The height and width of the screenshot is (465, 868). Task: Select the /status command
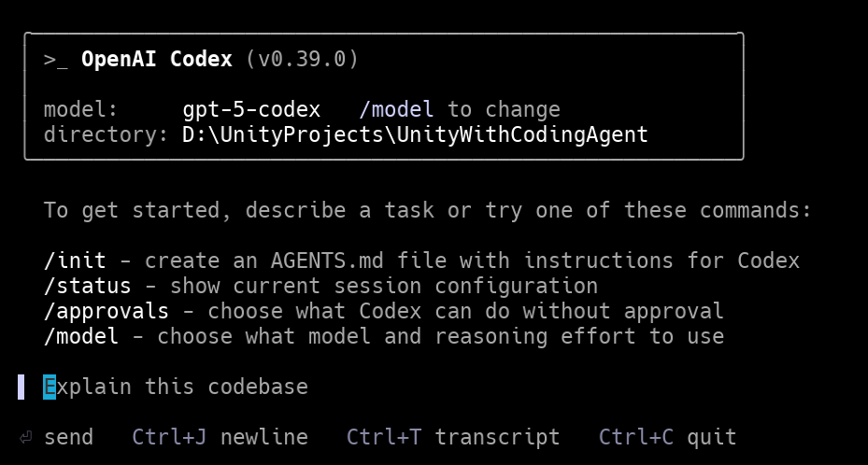click(x=87, y=286)
